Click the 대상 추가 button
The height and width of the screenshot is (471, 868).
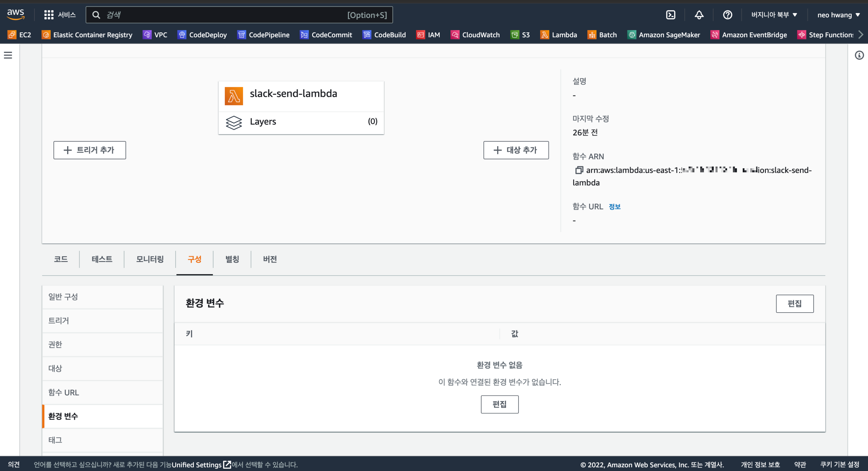(516, 150)
